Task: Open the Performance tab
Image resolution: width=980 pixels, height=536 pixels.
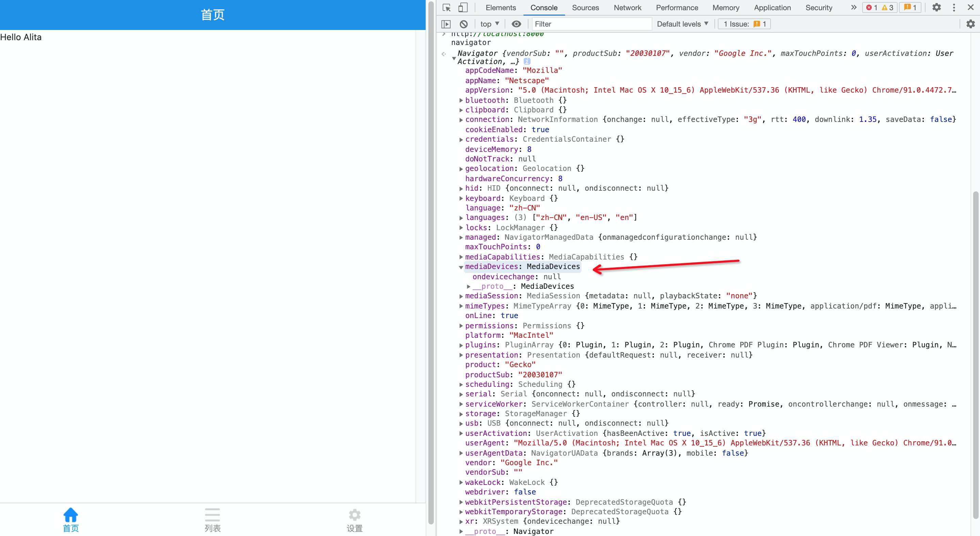Action: 677,7
